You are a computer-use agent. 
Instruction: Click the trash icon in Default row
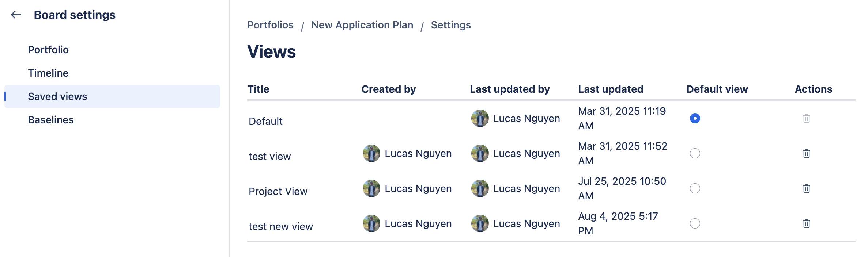pos(806,118)
